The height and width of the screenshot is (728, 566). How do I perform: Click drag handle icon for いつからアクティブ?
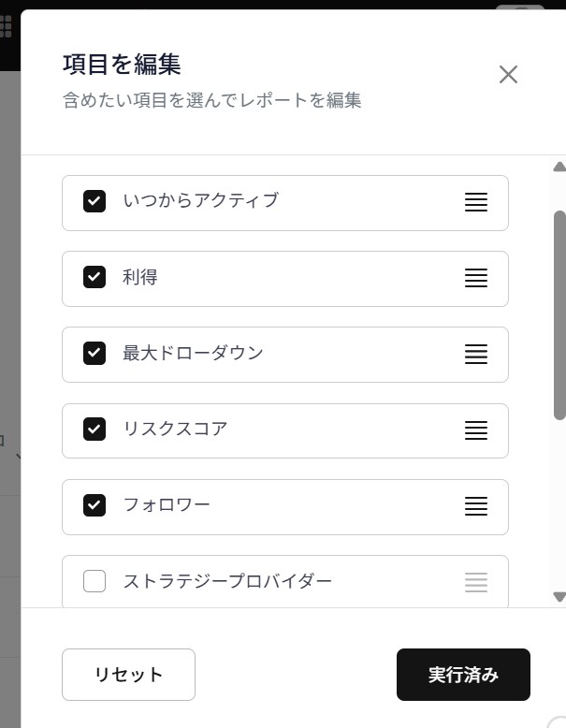tap(476, 202)
